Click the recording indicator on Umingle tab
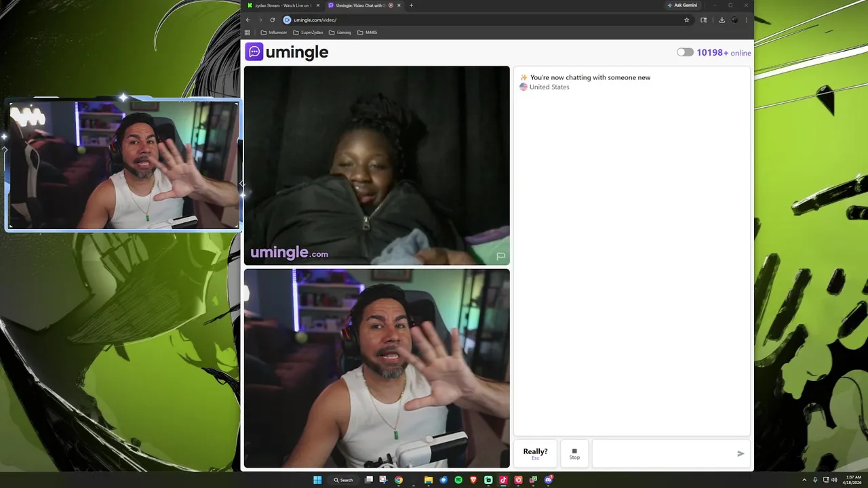This screenshot has width=868, height=488. coord(391,5)
